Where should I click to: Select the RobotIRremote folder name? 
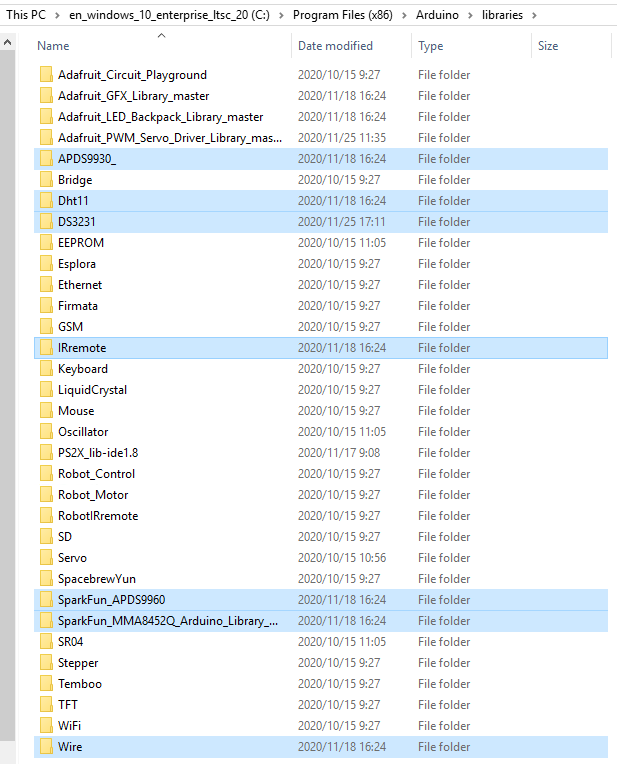[98, 516]
